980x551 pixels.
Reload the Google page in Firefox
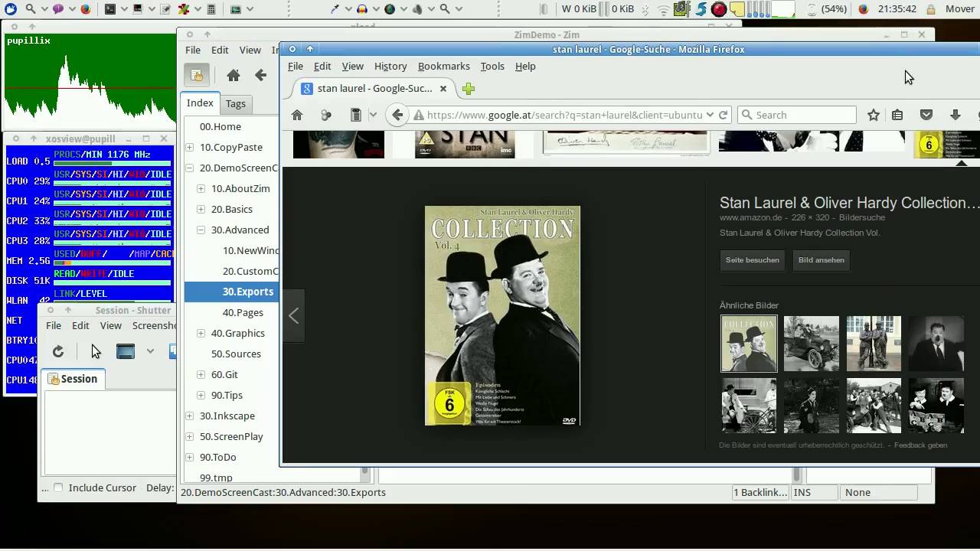pyautogui.click(x=723, y=115)
